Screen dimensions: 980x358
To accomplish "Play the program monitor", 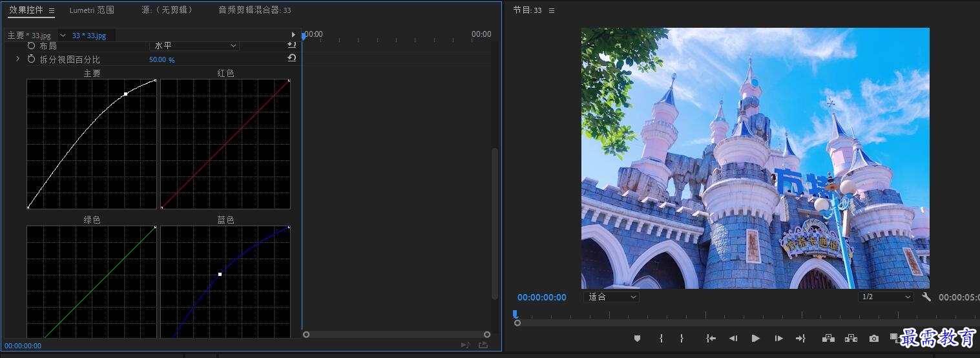I will click(x=755, y=338).
